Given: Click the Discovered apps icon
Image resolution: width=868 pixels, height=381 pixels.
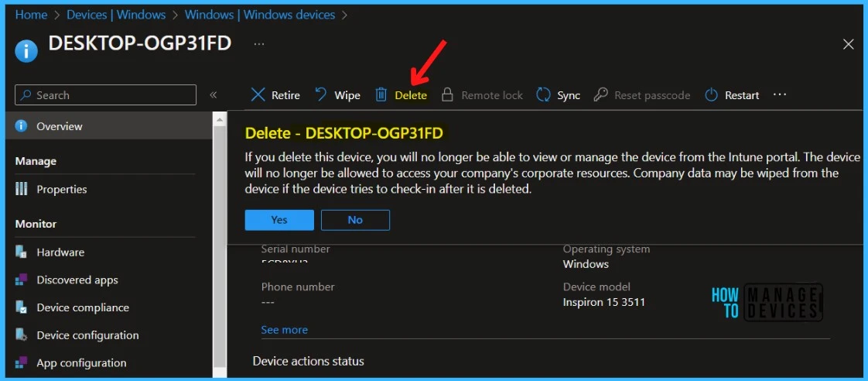Looking at the screenshot, I should click(22, 280).
